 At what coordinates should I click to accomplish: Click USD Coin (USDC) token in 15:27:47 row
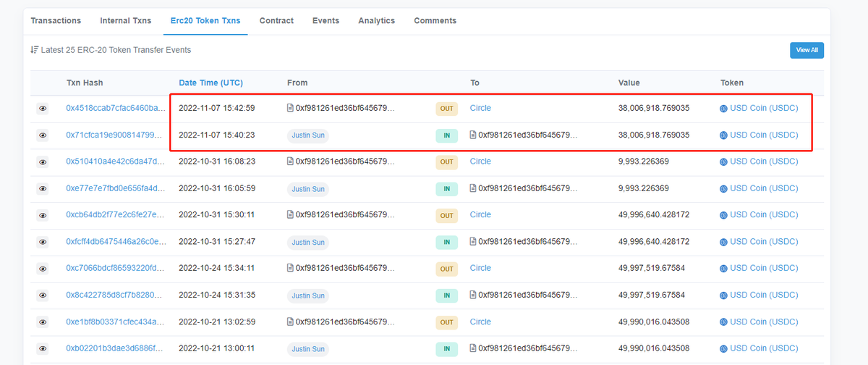764,241
